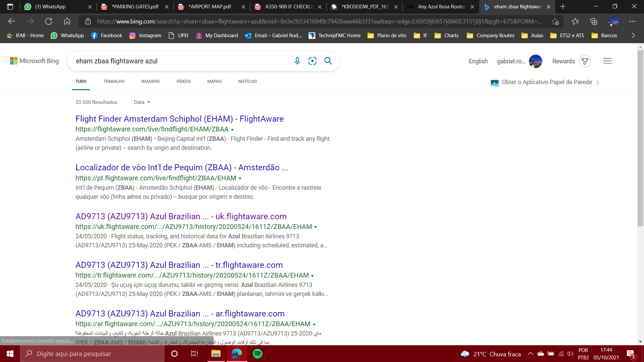Open Edge Collections toolbar icon
The image size is (644, 362).
[x=594, y=21]
